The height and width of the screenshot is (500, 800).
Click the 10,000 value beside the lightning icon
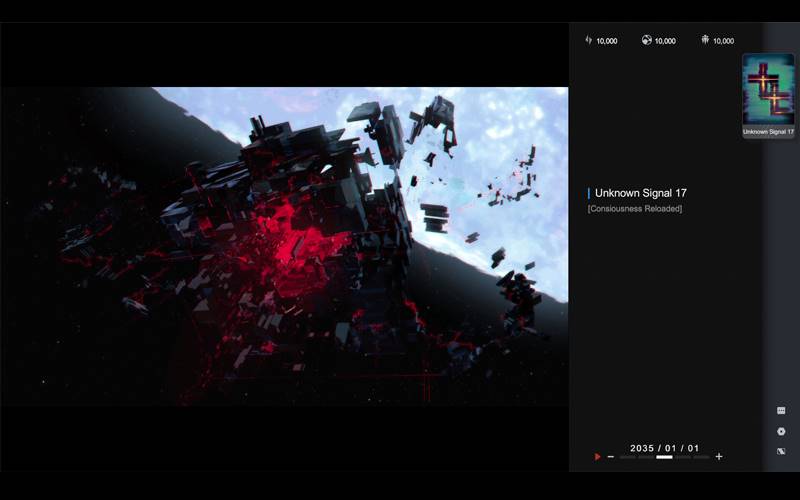click(x=607, y=41)
